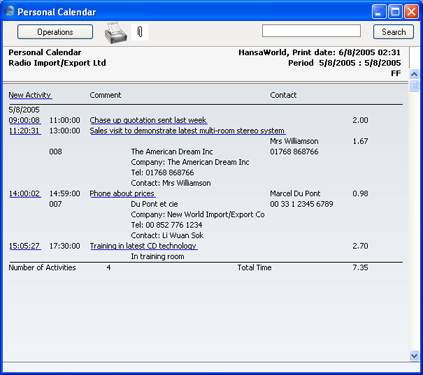The width and height of the screenshot is (423, 375).
Task: Close the Personal Calendar window
Action: 412,12
